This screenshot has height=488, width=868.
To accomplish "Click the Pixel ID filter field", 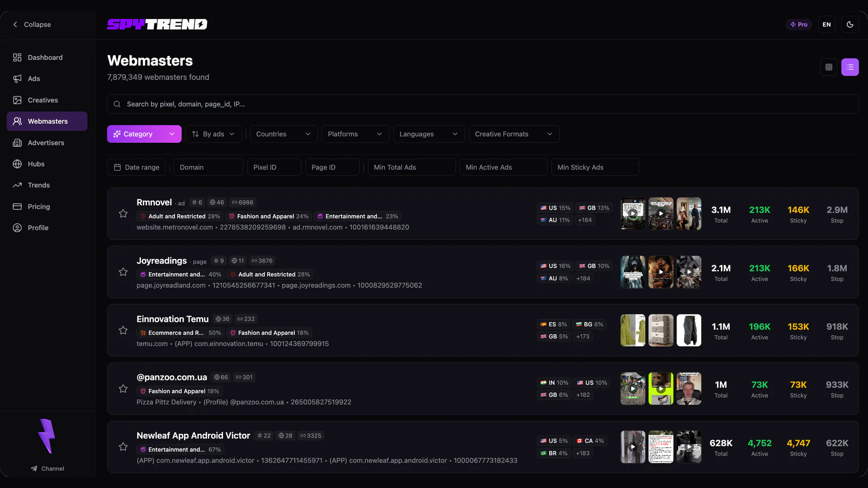I will (x=274, y=167).
